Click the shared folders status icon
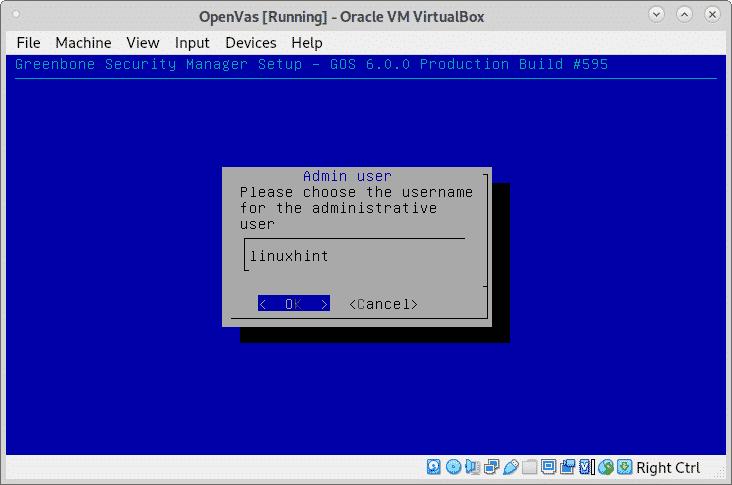 [x=529, y=467]
